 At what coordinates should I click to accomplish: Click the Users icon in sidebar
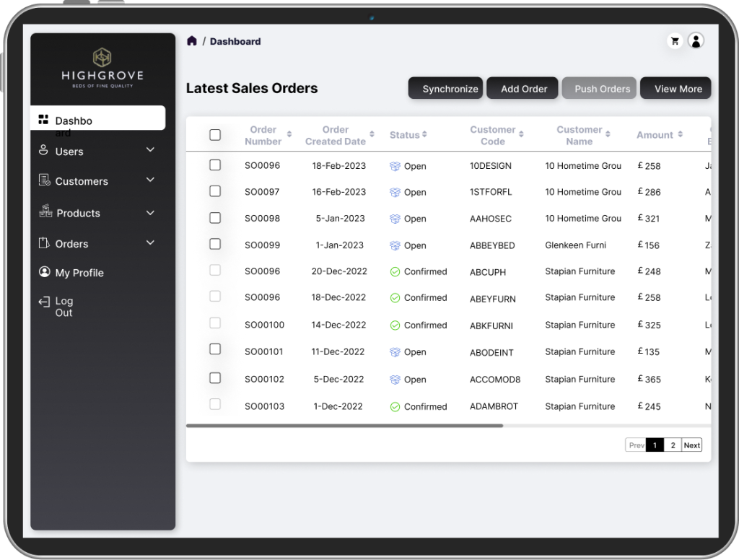43,150
